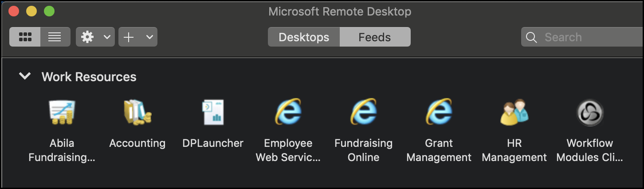The width and height of the screenshot is (644, 189).
Task: Open the DPLauncher app icon
Action: pos(213,112)
